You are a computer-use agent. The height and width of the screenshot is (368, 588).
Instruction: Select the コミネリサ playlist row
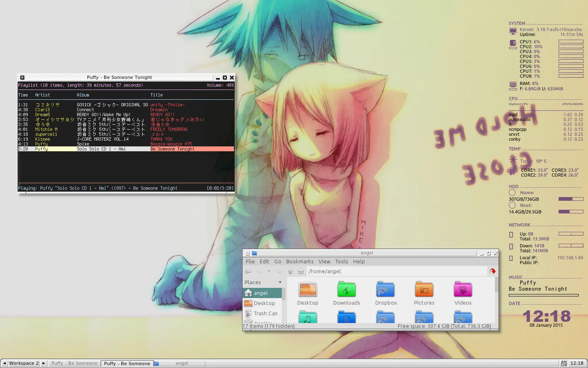tap(126, 105)
